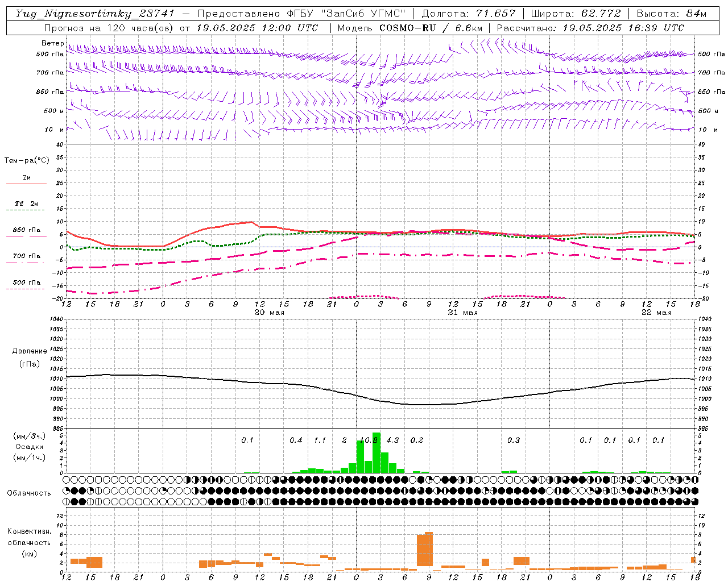Click the 21 мая date label
728x582 pixels.
[462, 312]
